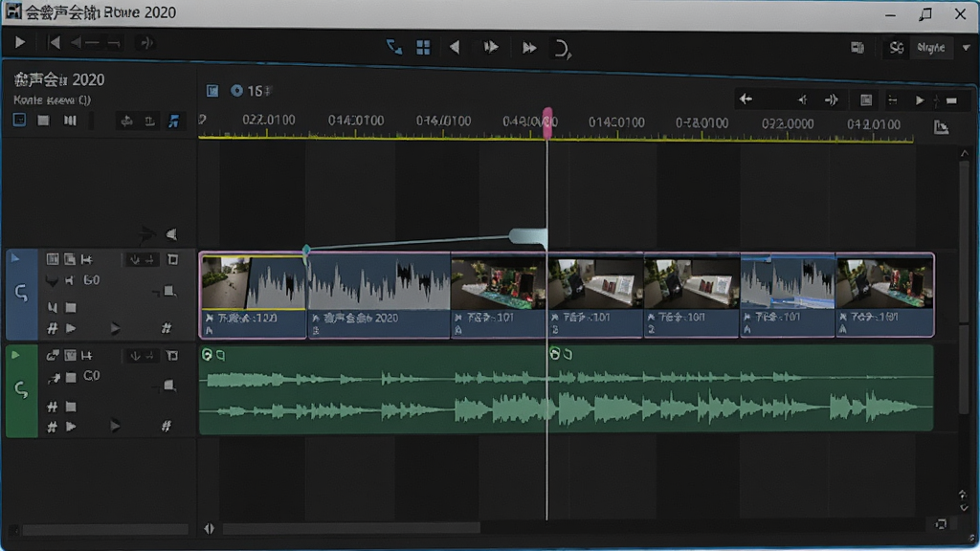Click the keyframe point above the first clip's end
Image resolution: width=980 pixels, height=551 pixels.
coord(306,251)
